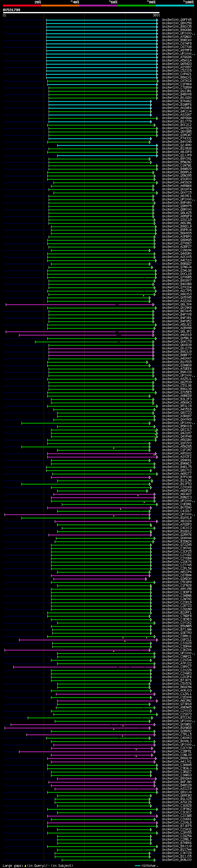Image resolution: width=197 pixels, height=868 pixels.
Task: Select the UniRef100_C9MMJ1 label
Action: (x=177, y=636)
